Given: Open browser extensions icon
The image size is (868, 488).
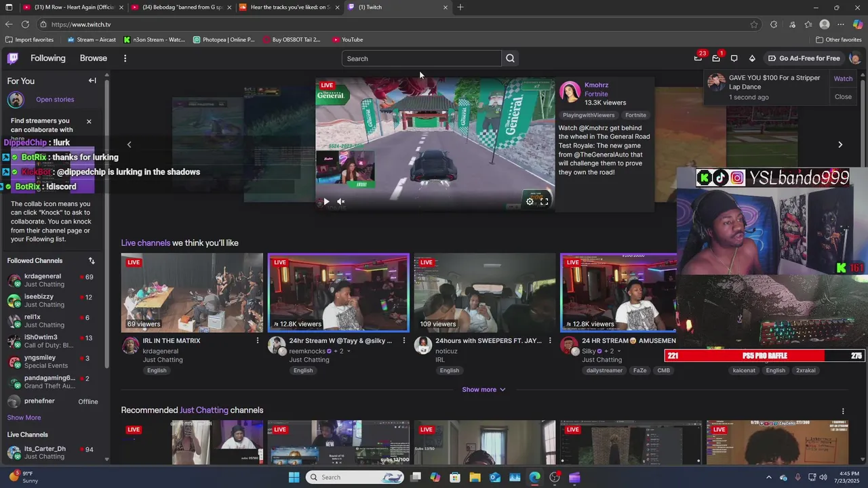Looking at the screenshot, I should click(774, 24).
